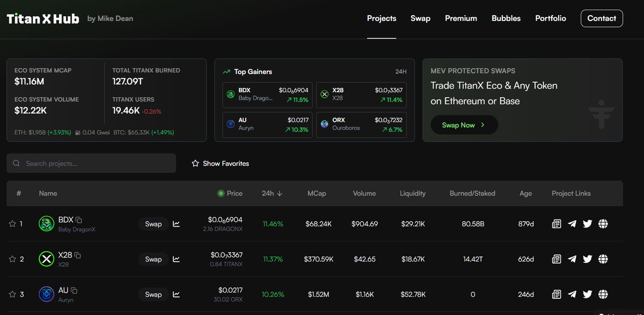
Task: Open BDX card in Top Gainers
Action: tap(268, 95)
